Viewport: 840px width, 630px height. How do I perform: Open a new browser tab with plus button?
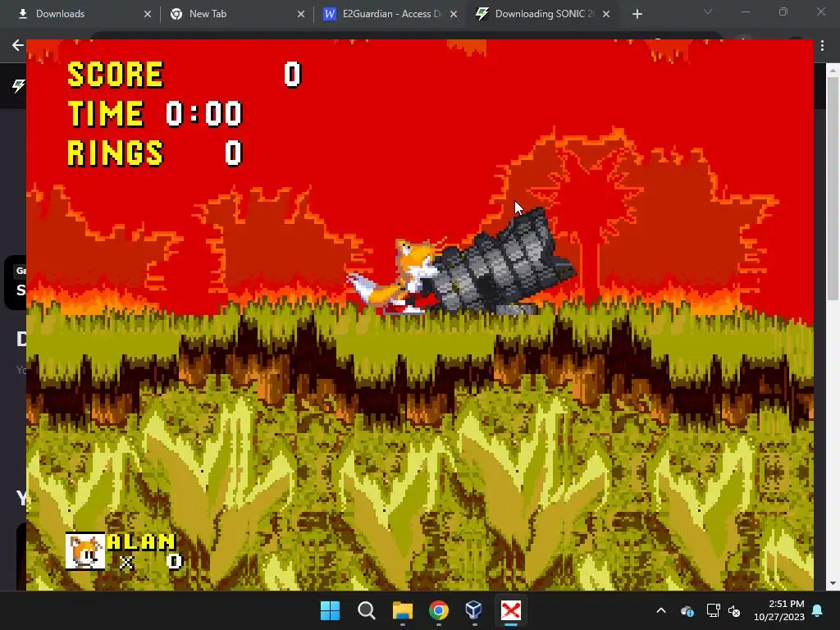(637, 15)
